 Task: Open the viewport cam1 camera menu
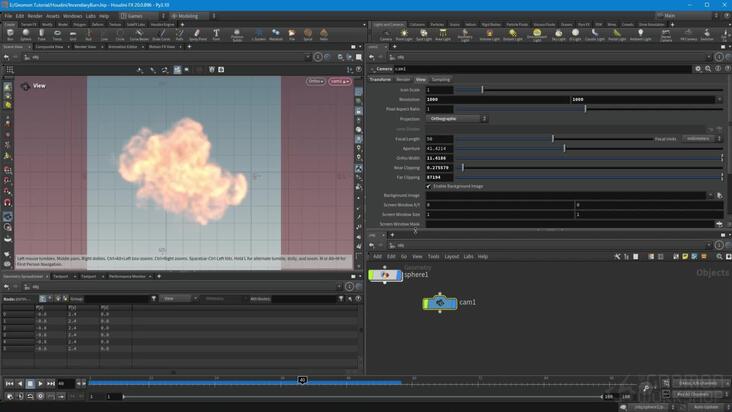click(339, 81)
